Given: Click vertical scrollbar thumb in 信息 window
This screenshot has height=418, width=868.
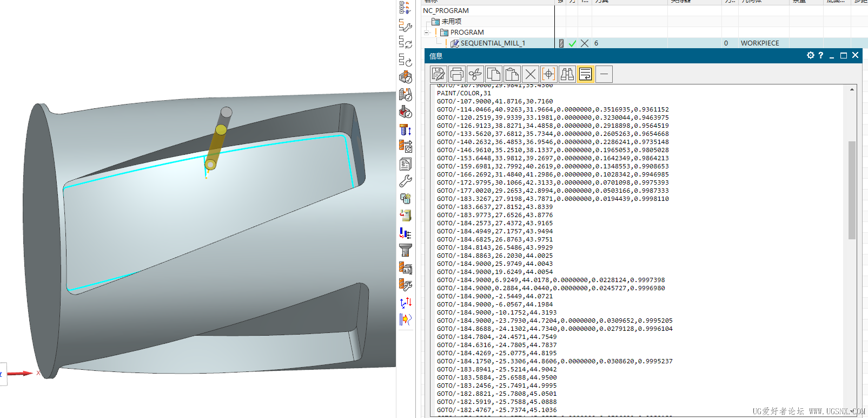Looking at the screenshot, I should [x=852, y=190].
